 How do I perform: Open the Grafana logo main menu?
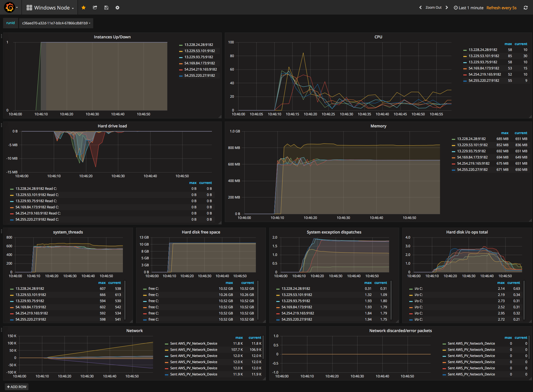10,8
